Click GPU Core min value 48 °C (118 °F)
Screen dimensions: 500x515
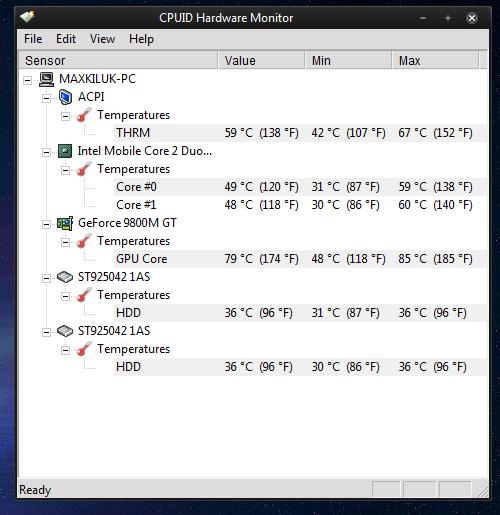coord(348,259)
